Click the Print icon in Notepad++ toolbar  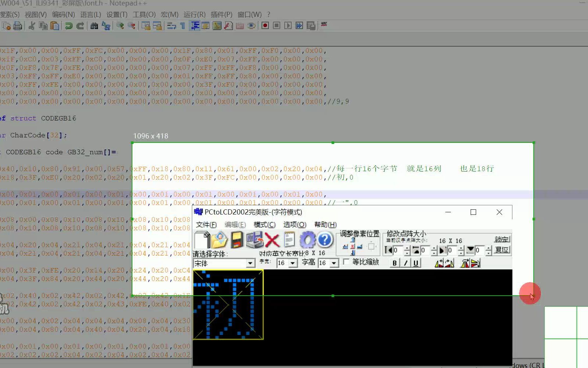18,26
